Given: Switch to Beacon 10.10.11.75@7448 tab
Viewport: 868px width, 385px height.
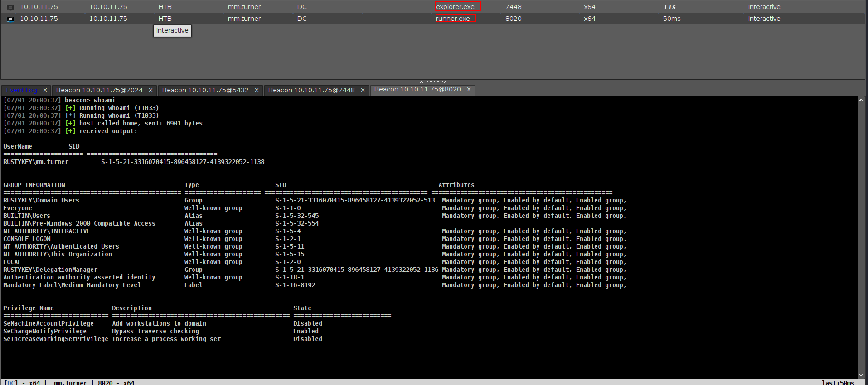Looking at the screenshot, I should click(x=311, y=90).
